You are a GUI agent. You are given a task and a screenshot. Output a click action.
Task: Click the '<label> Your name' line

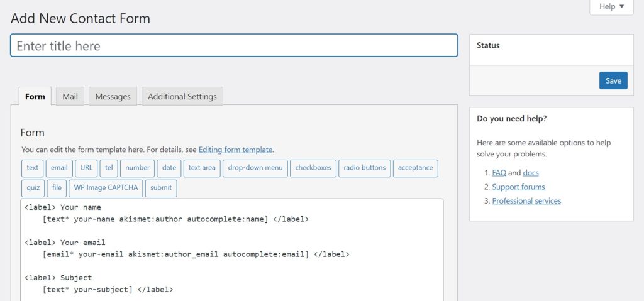(63, 207)
